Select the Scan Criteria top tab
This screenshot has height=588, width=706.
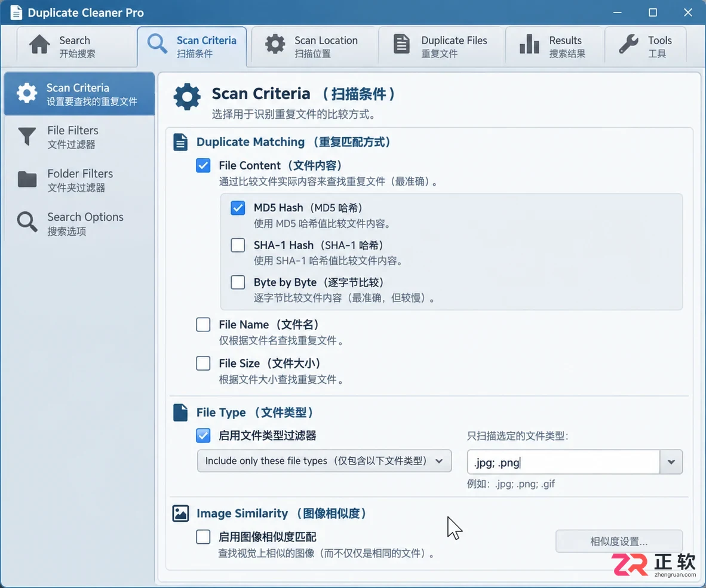192,47
